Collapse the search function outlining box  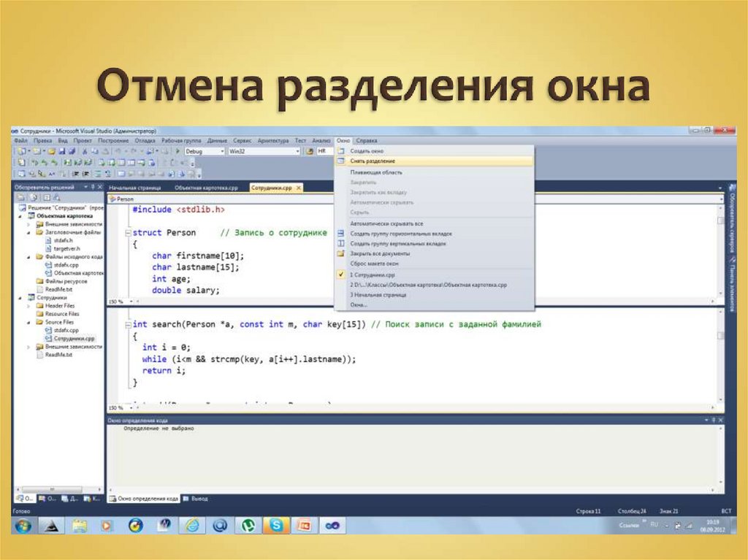(128, 325)
